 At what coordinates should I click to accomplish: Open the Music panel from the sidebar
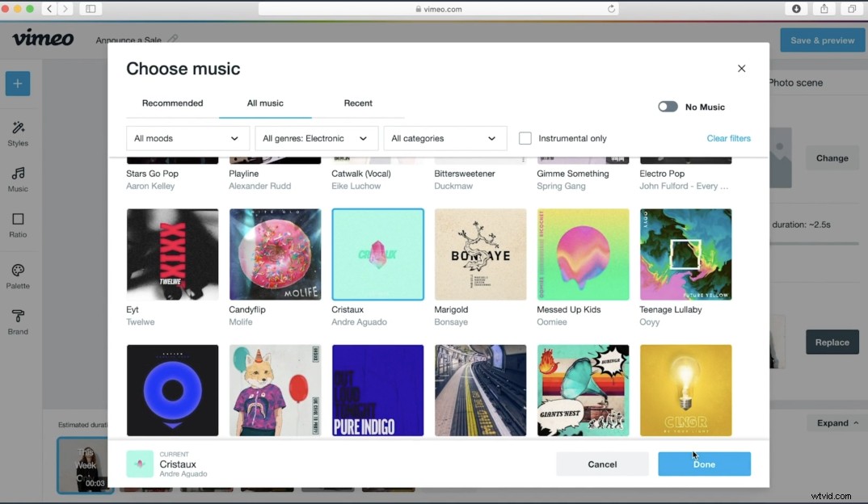coord(18,178)
